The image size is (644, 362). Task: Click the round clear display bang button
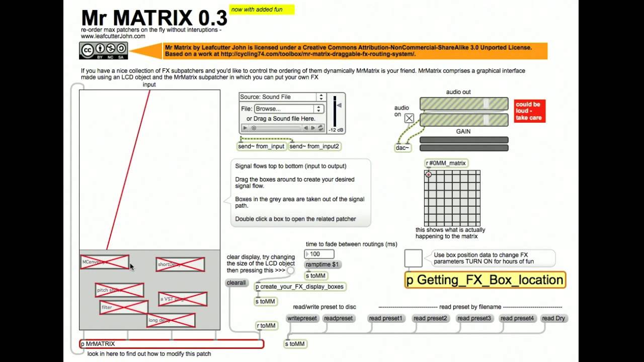click(290, 270)
